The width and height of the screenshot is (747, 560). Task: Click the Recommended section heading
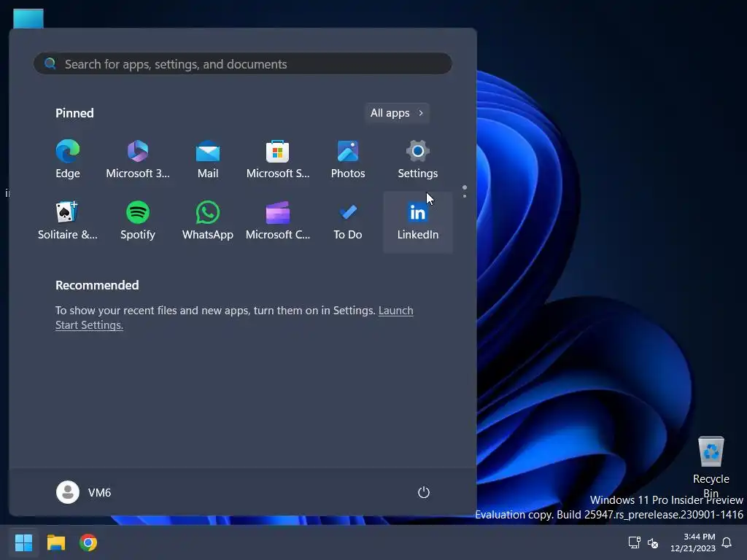[x=97, y=285]
